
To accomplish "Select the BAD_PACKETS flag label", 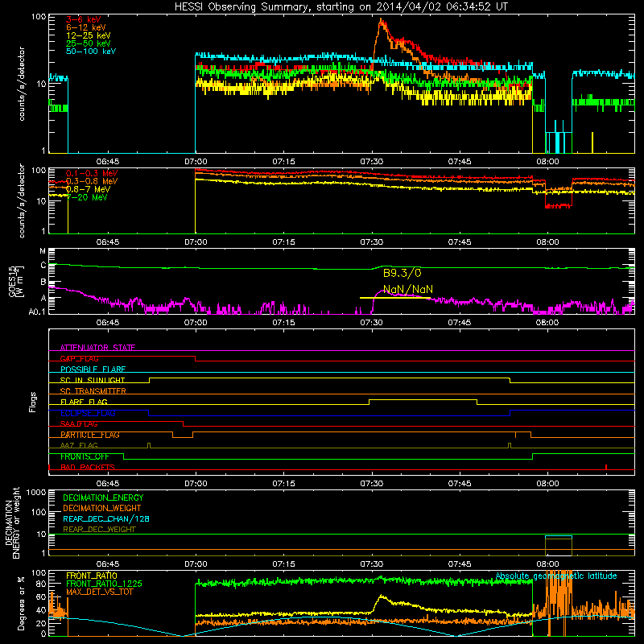I will point(88,467).
